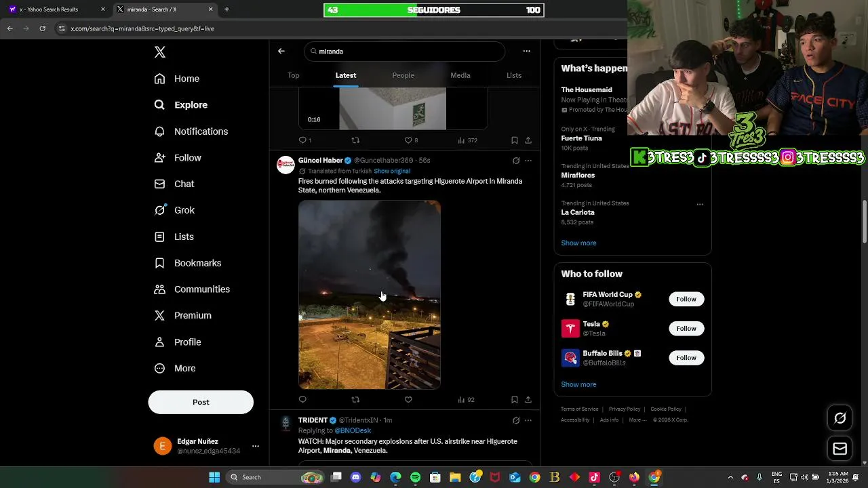
Task: Open Grok actions on Güncel Haber post
Action: click(x=516, y=161)
